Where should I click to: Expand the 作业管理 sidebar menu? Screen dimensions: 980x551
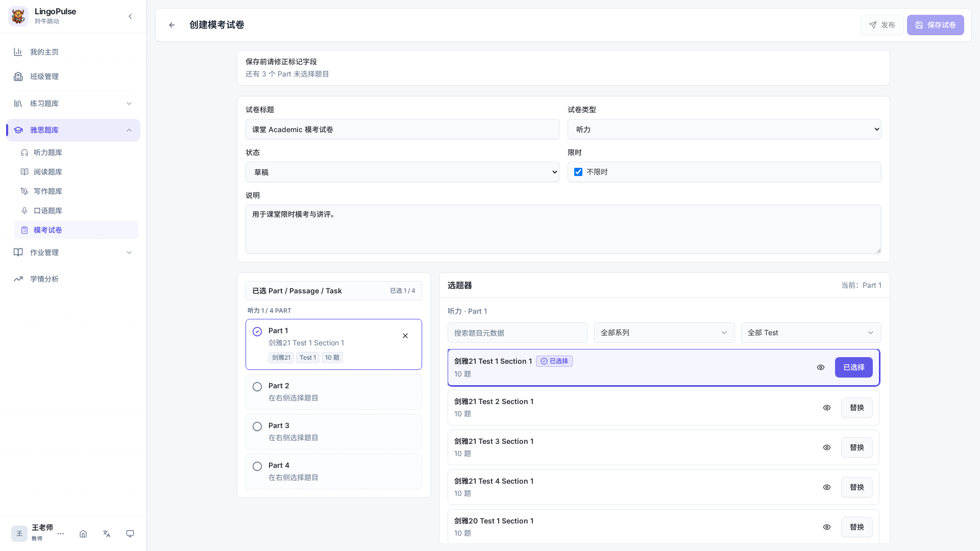pos(73,253)
